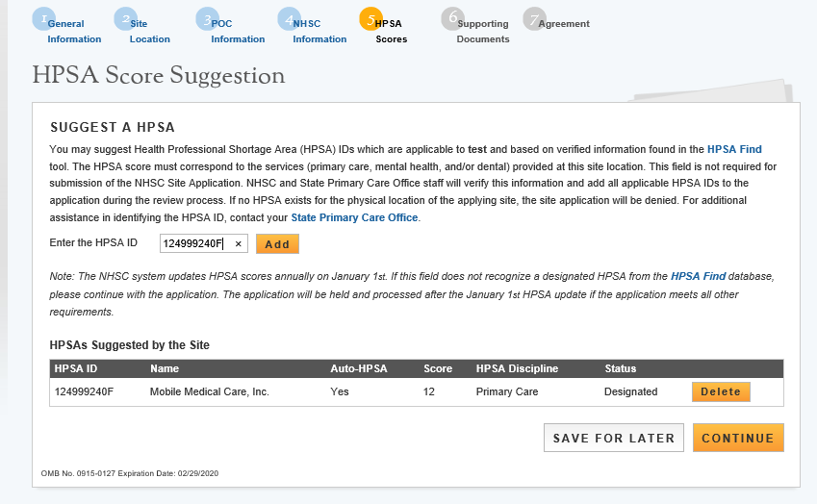Navigate to POC Information step
This screenshot has width=817, height=504.
238,32
